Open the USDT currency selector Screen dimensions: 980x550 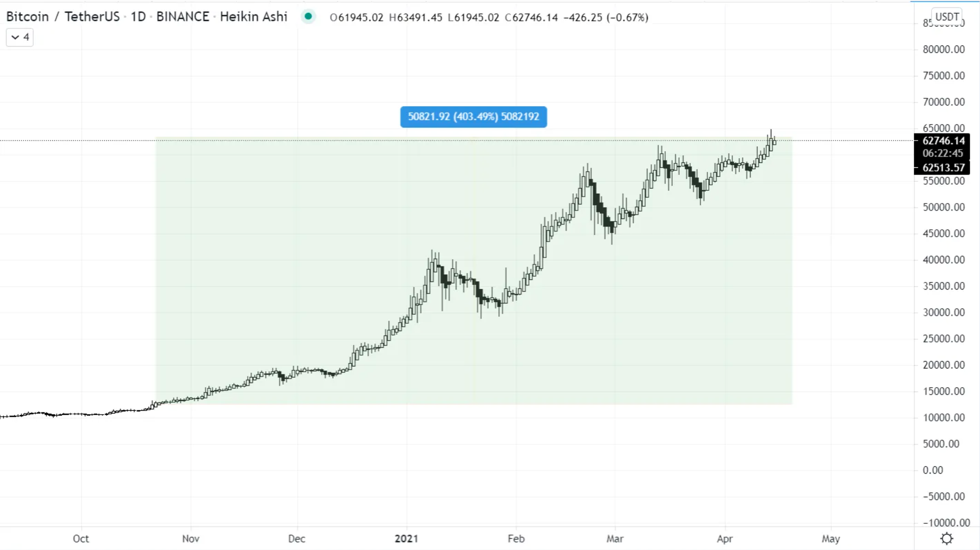pyautogui.click(x=947, y=17)
